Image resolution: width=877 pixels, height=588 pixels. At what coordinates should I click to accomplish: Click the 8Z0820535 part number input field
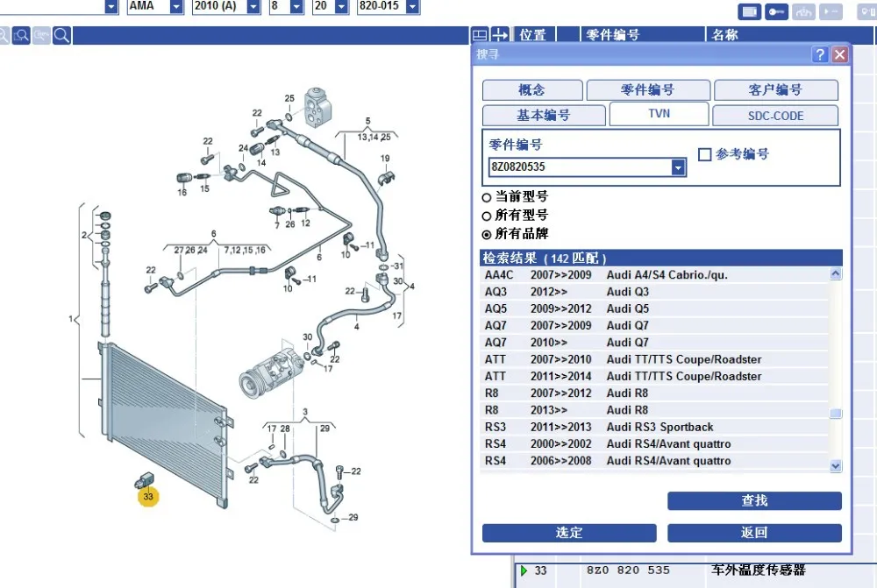pos(580,167)
